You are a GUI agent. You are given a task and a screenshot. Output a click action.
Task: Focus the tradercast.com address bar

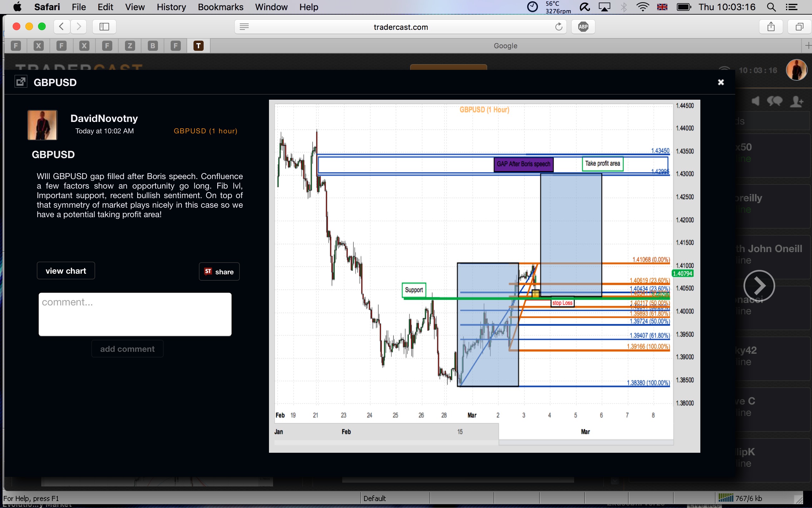401,27
